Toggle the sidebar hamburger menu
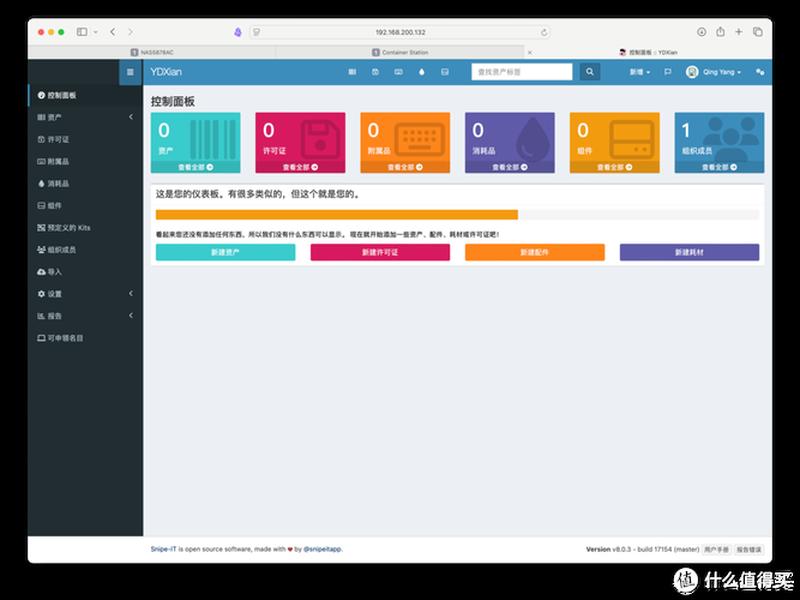The image size is (800, 600). pos(130,72)
